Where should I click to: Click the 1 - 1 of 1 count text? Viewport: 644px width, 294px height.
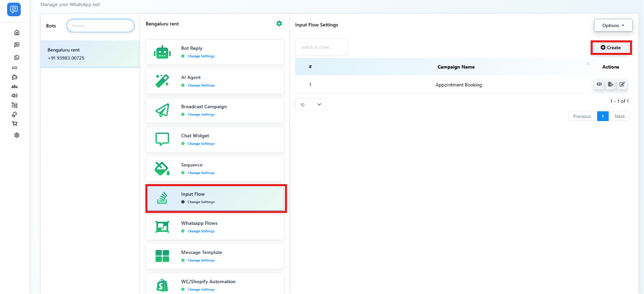[x=620, y=101]
